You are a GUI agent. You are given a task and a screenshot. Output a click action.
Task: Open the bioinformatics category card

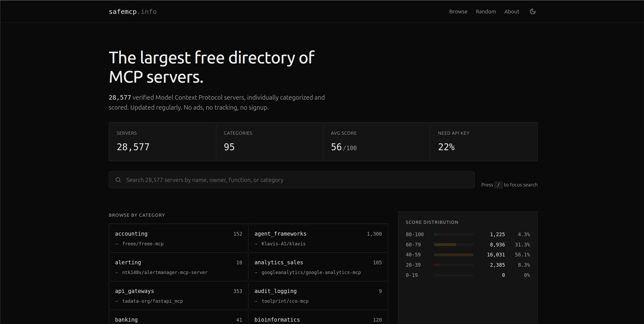point(318,317)
